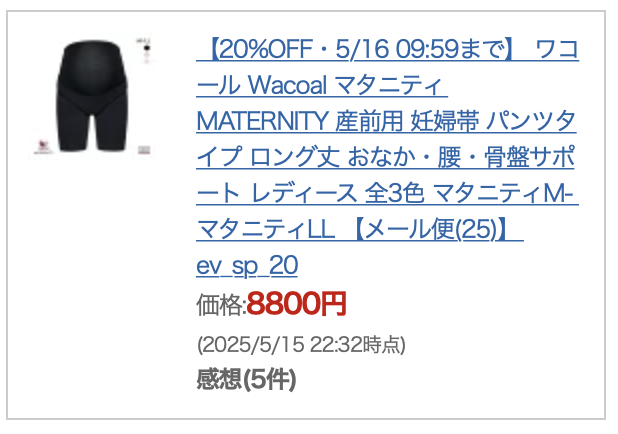Click the 2025/5/15 22:32時点 timestamp
618x434 pixels.
(301, 345)
